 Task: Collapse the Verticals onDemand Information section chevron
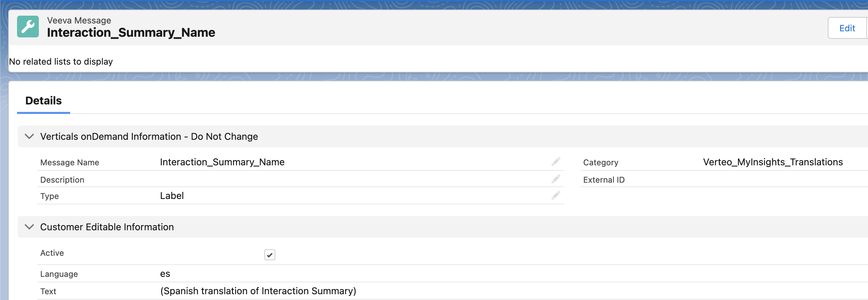pyautogui.click(x=30, y=136)
